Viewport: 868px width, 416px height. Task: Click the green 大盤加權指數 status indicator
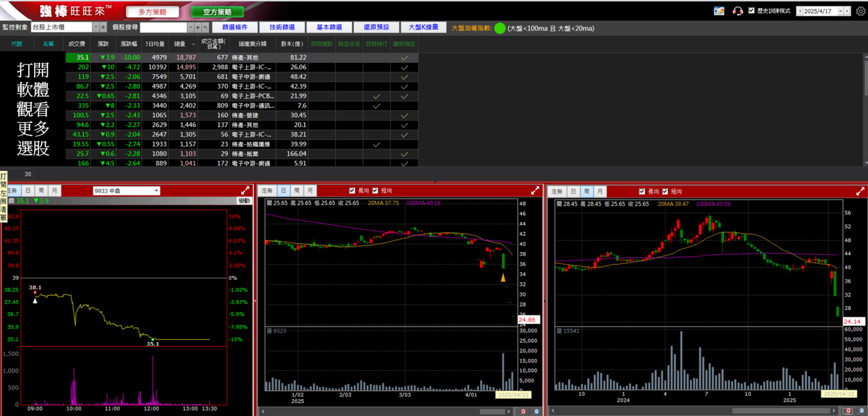click(x=500, y=28)
